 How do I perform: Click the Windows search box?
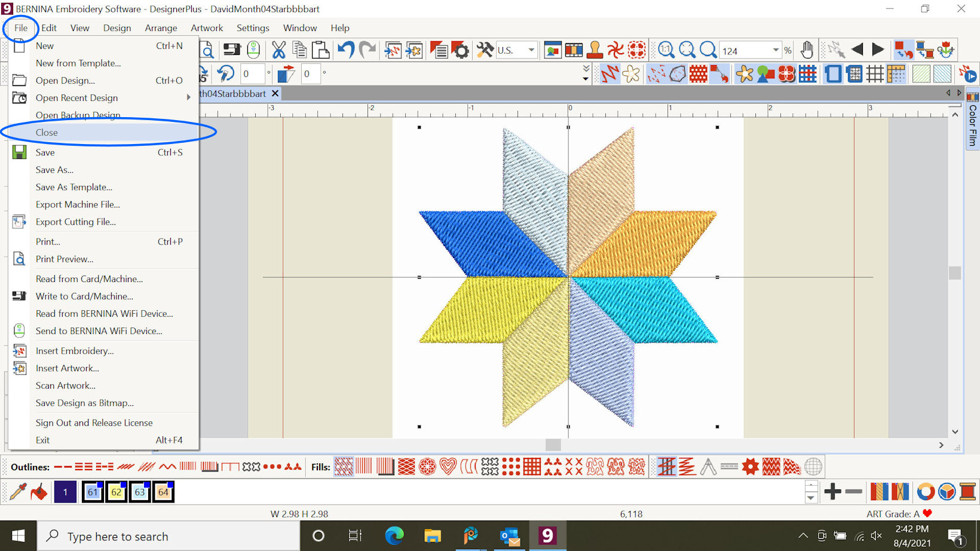point(169,536)
